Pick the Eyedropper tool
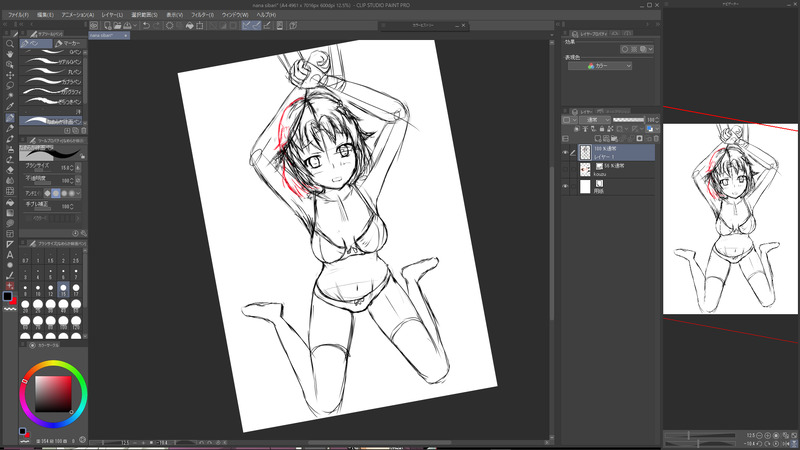This screenshot has width=800, height=450. (x=9, y=106)
